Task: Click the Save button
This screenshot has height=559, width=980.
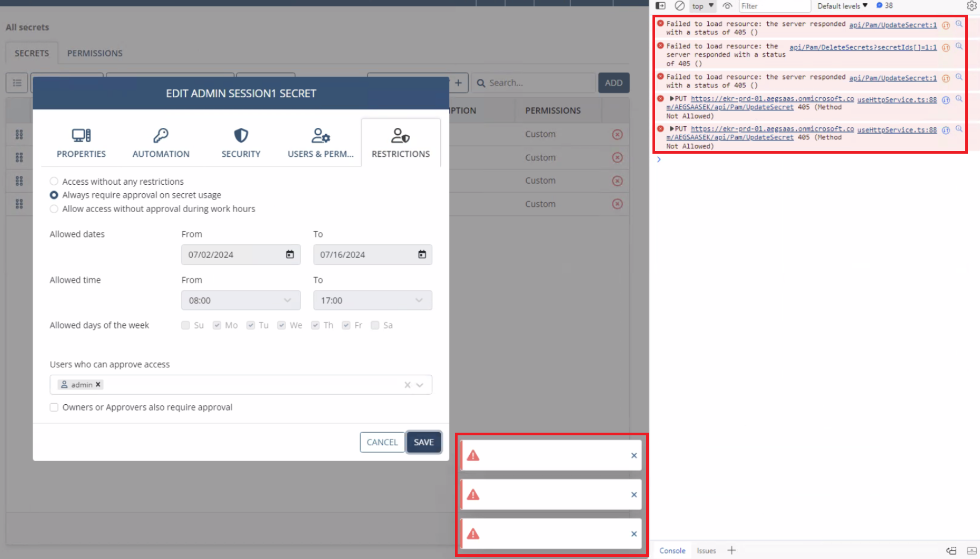Action: [x=423, y=442]
